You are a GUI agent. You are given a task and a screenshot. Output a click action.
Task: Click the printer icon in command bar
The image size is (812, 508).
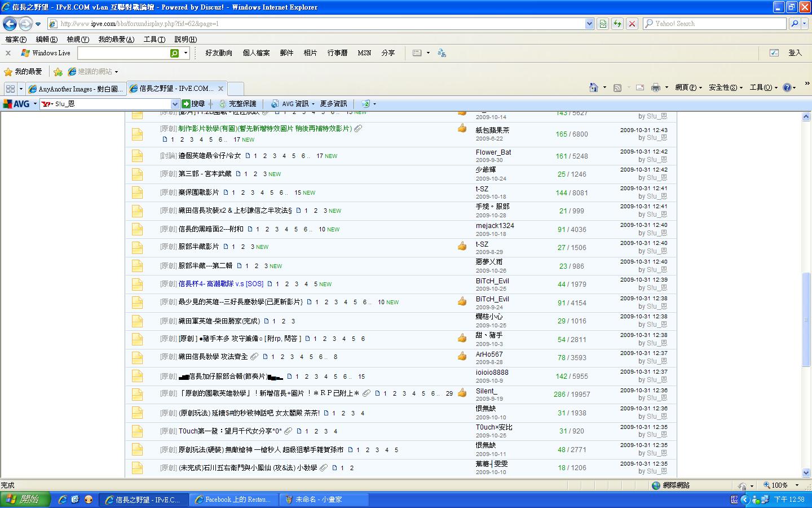click(655, 87)
